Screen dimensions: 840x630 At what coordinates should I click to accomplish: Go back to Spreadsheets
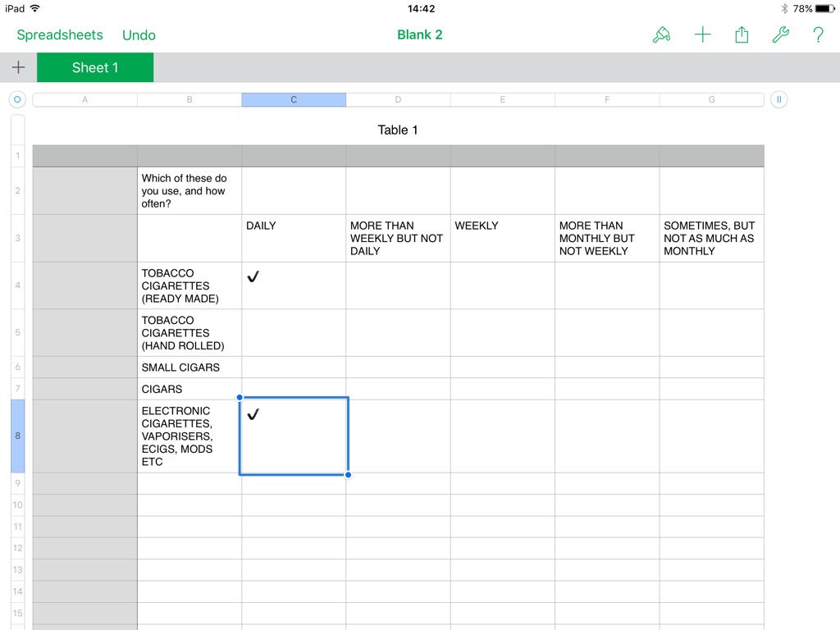tap(59, 34)
